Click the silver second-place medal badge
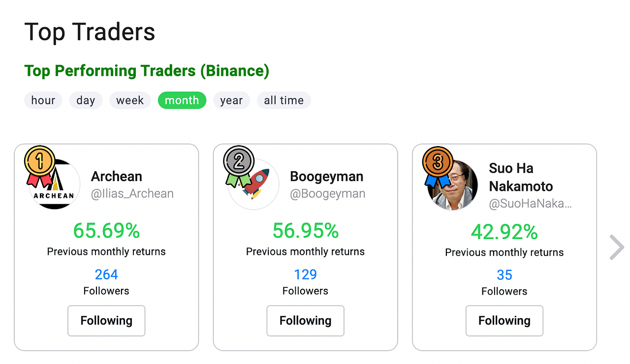630x364 pixels. tap(239, 166)
